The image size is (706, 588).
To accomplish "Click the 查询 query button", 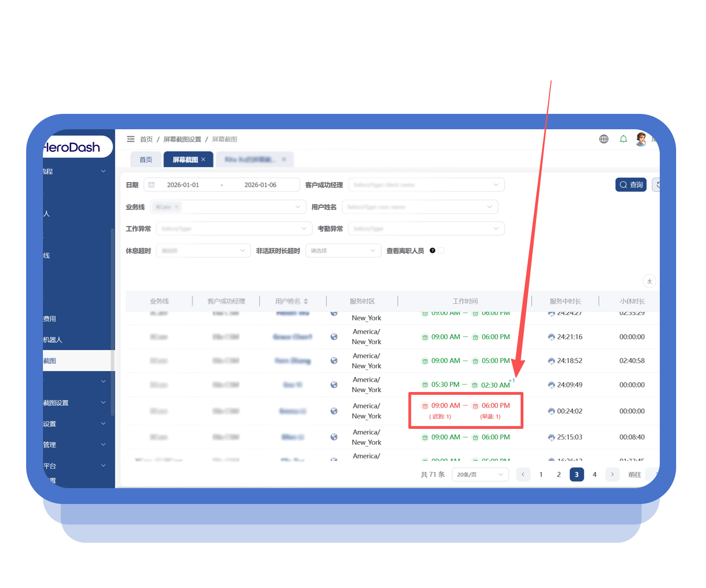I will 631,184.
